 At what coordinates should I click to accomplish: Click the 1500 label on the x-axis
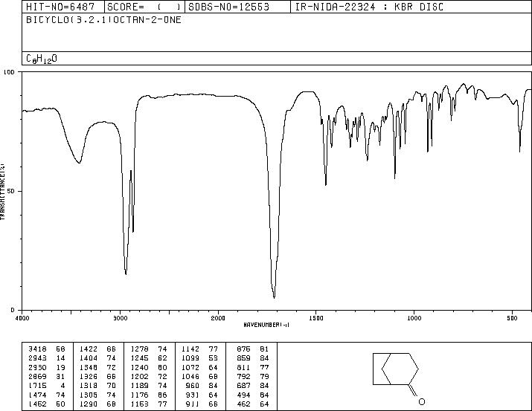tap(316, 318)
